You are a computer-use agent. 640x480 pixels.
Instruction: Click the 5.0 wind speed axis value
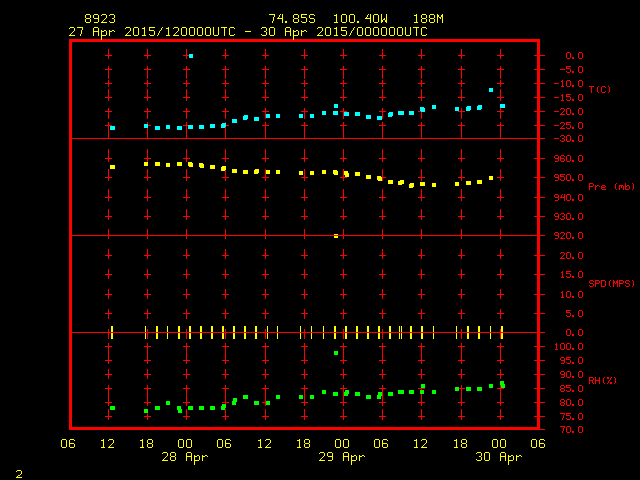pyautogui.click(x=574, y=313)
